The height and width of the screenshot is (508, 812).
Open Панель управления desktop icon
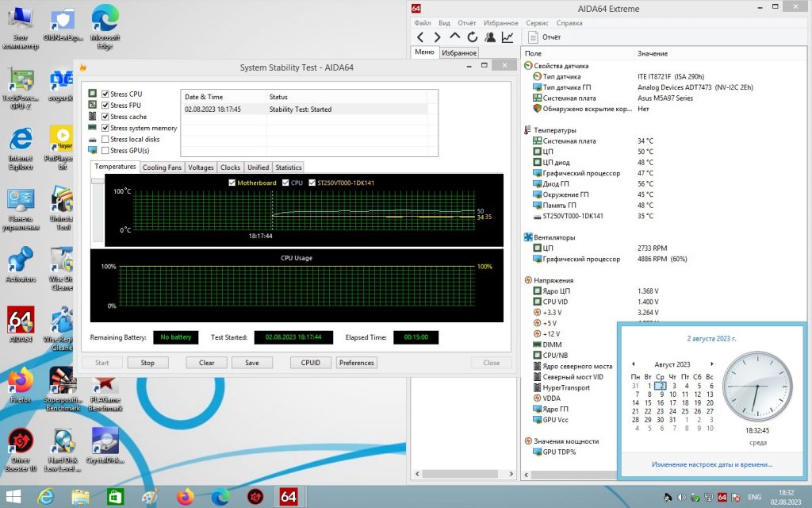21,209
